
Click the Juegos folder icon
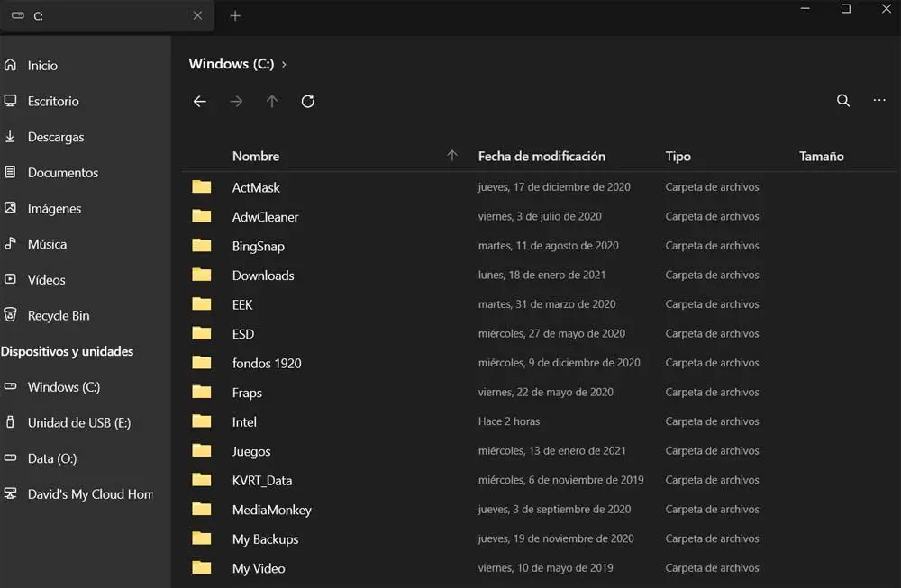[201, 449]
